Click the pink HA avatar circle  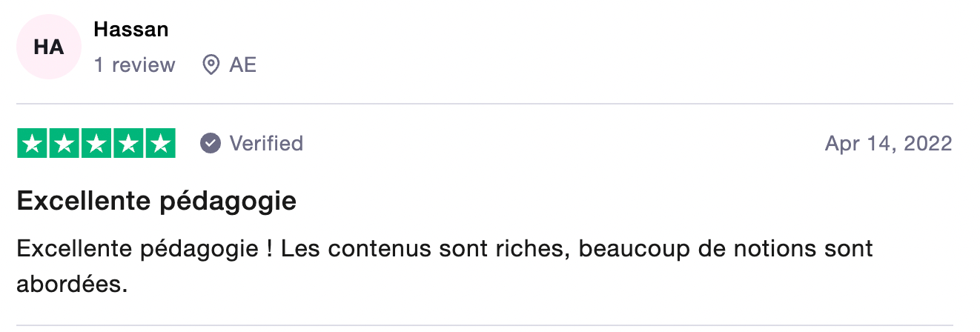pyautogui.click(x=49, y=48)
